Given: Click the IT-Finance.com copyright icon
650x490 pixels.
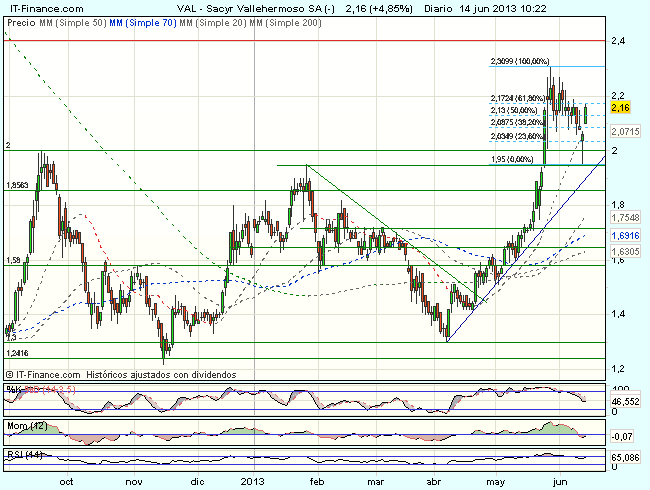Looking at the screenshot, I should [9, 371].
